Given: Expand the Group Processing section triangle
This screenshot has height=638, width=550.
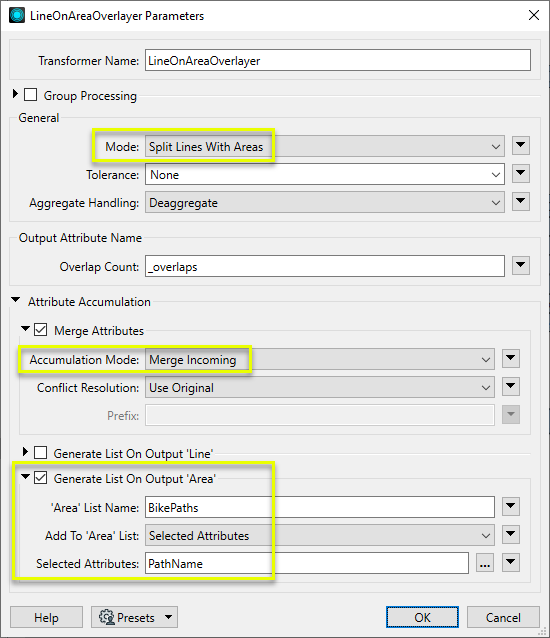Looking at the screenshot, I should tap(15, 94).
